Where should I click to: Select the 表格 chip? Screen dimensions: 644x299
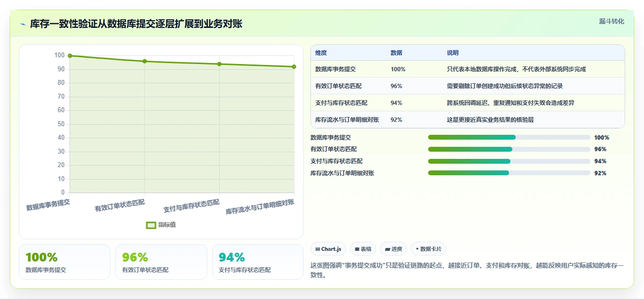363,249
